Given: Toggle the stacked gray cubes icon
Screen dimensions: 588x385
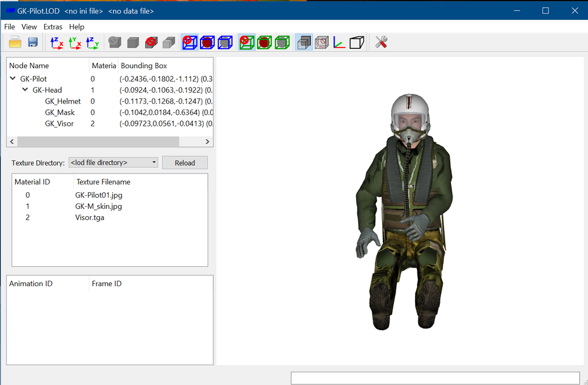Looking at the screenshot, I should [x=304, y=42].
